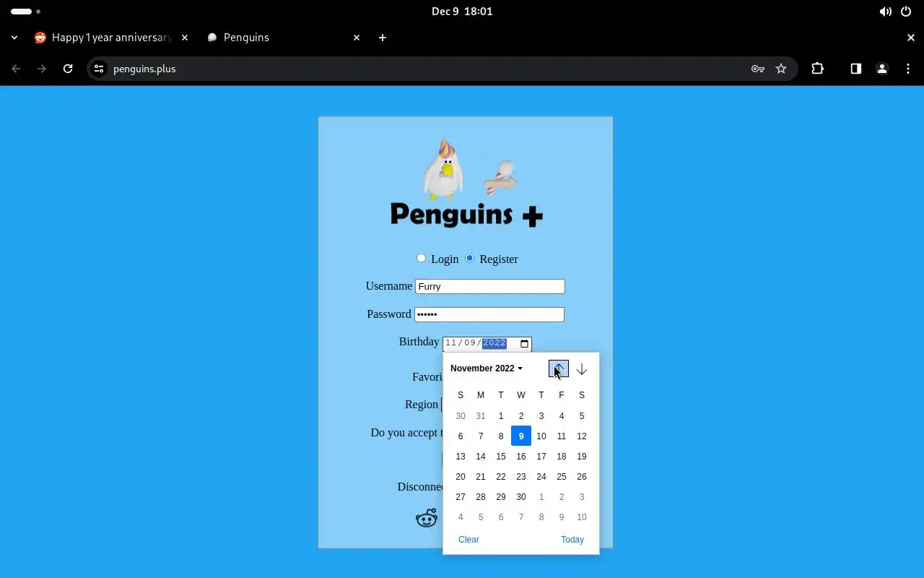This screenshot has height=578, width=924.
Task: Show the previous month with up arrow
Action: tap(559, 369)
